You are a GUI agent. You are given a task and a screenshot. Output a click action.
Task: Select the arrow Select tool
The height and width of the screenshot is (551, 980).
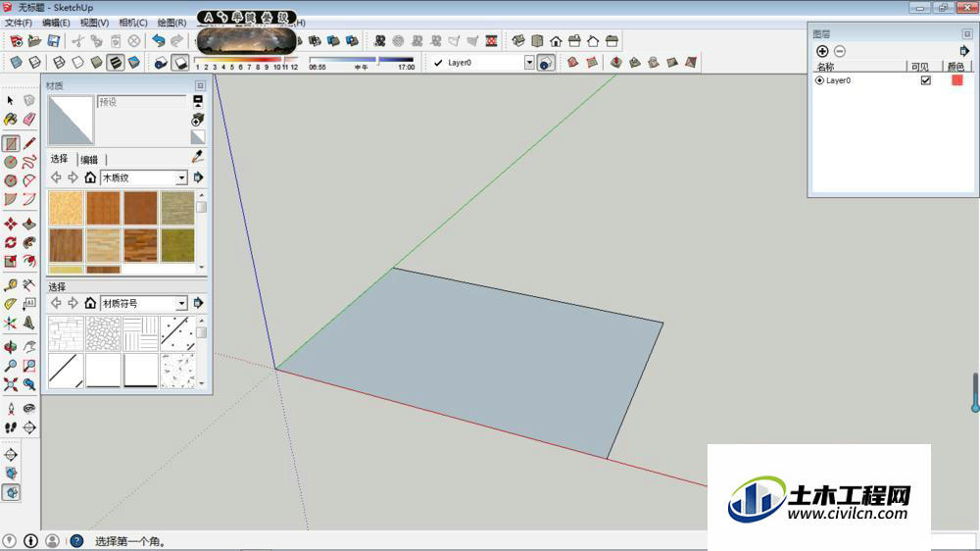10,100
